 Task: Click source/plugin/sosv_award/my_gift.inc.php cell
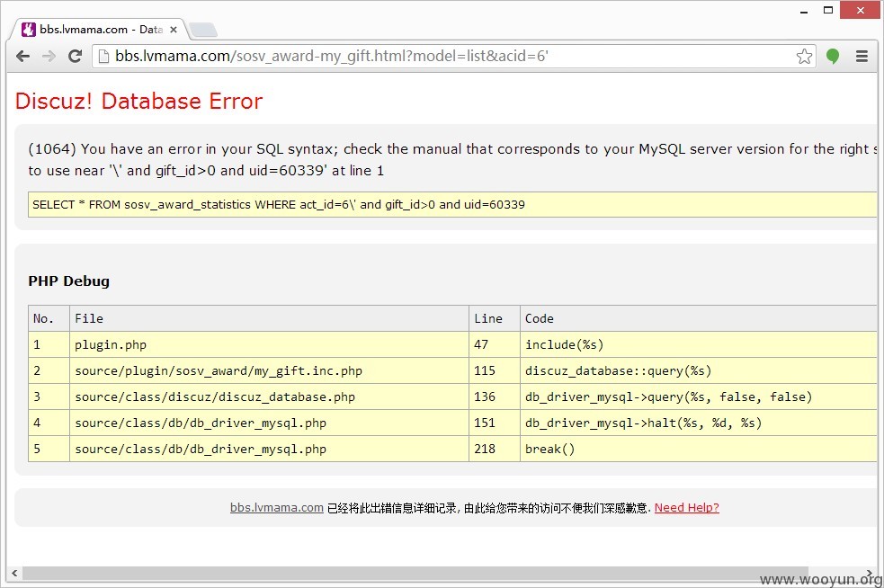(269, 370)
